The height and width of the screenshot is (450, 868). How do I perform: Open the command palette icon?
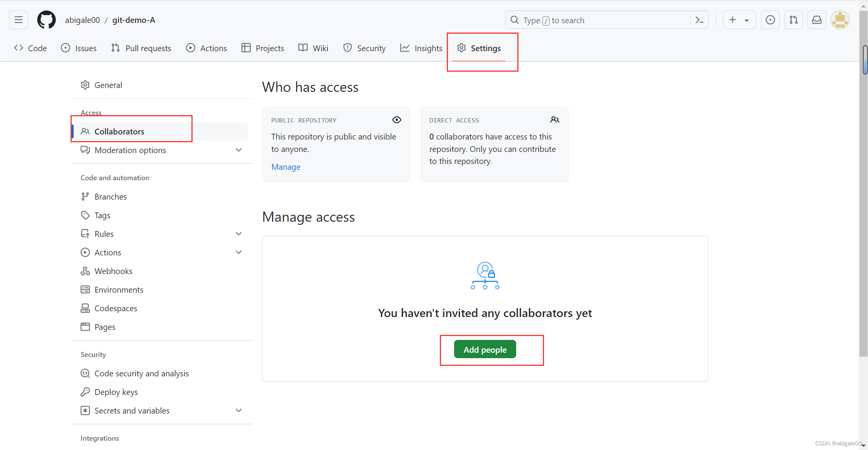(x=699, y=20)
